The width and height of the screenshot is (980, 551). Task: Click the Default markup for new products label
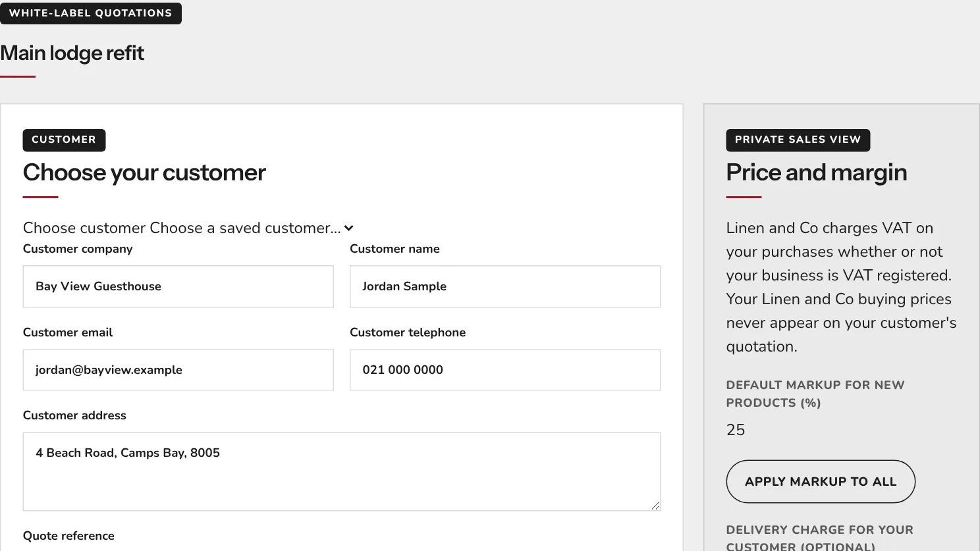[x=815, y=394]
